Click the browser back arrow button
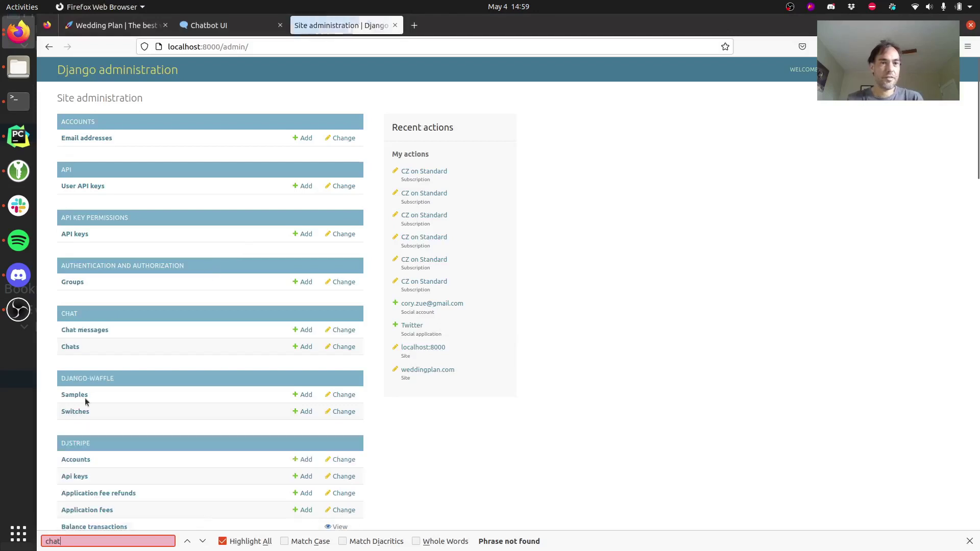This screenshot has width=980, height=551. (49, 46)
